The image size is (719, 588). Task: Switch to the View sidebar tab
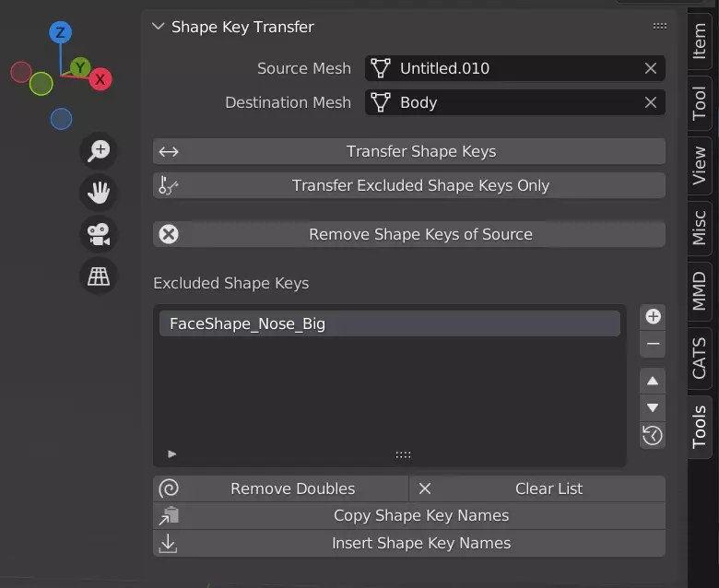[700, 166]
